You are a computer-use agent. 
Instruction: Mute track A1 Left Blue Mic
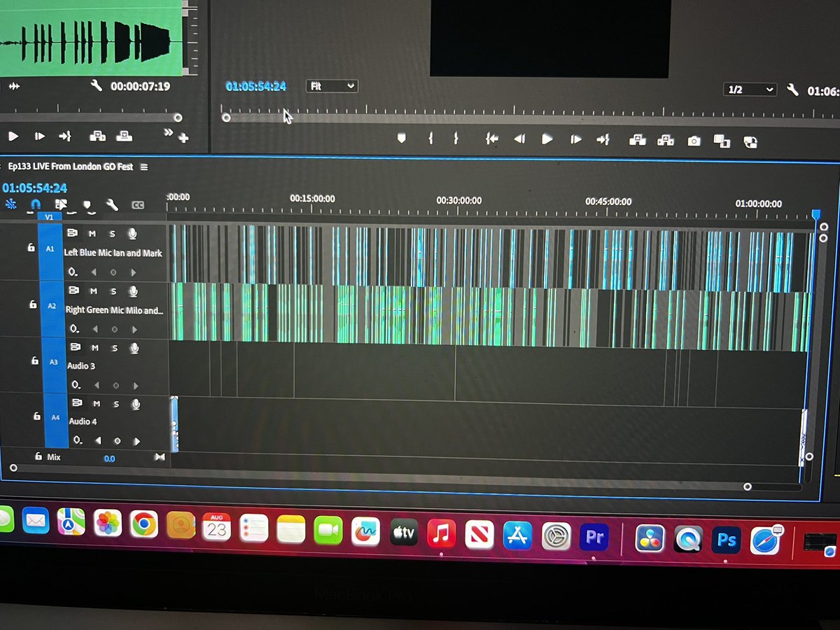pyautogui.click(x=92, y=233)
